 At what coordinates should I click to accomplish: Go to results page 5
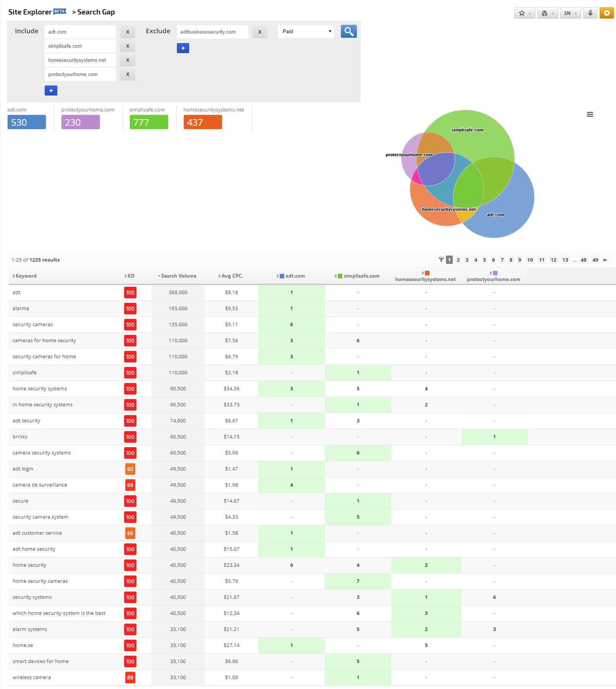click(x=485, y=260)
